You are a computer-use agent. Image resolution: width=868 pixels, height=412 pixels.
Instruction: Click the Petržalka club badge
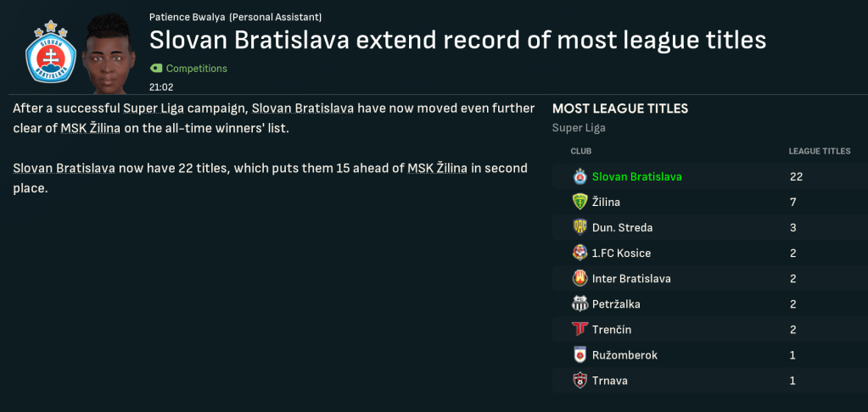click(x=580, y=304)
